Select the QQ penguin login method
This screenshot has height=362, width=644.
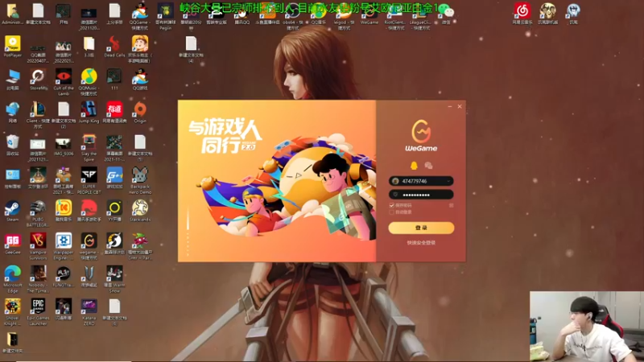point(414,166)
